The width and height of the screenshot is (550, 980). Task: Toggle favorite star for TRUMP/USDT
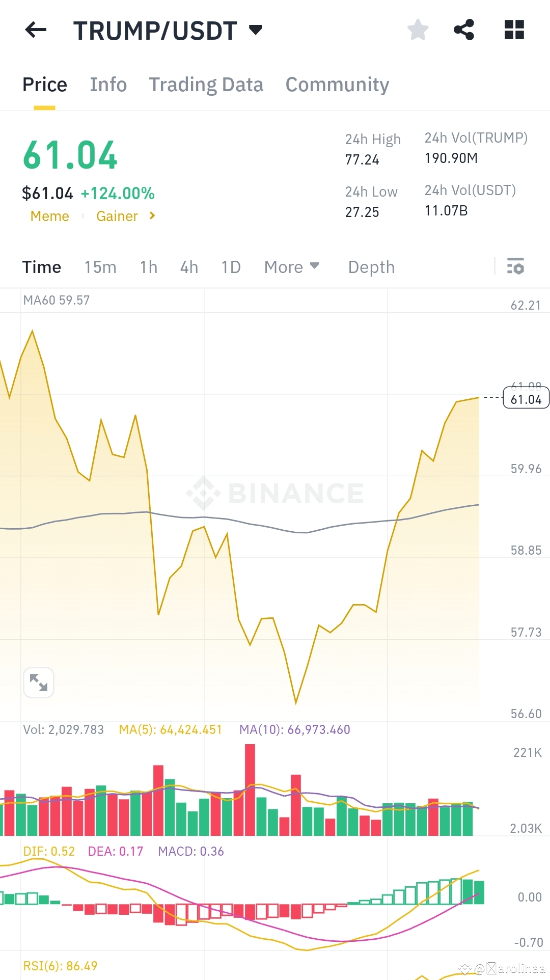click(418, 30)
